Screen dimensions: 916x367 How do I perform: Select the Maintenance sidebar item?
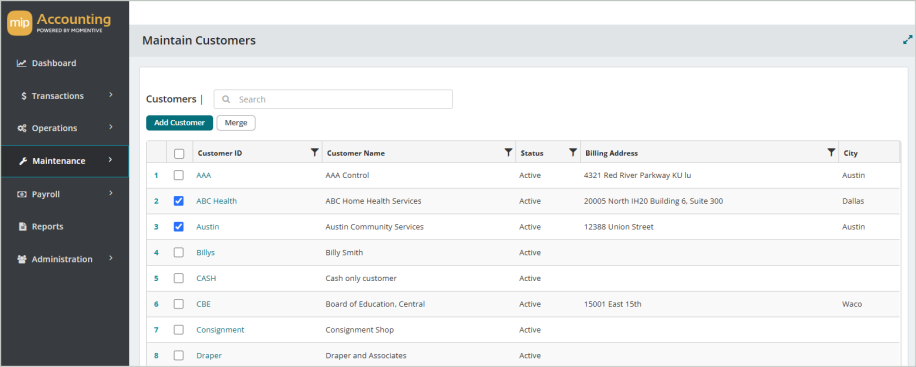click(x=64, y=161)
